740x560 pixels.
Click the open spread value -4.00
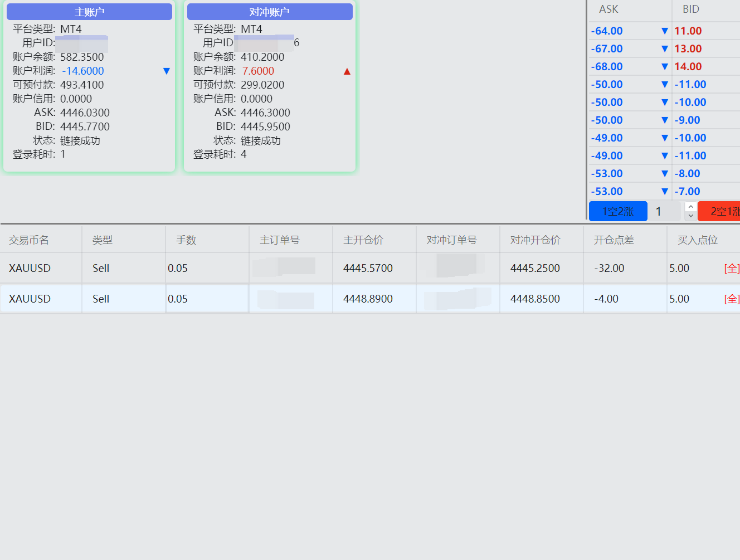(606, 299)
